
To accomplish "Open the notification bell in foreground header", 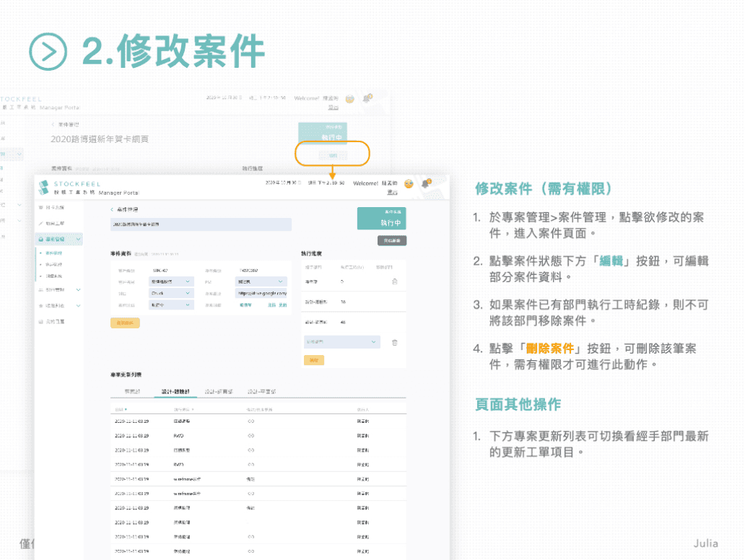I will pos(426,183).
